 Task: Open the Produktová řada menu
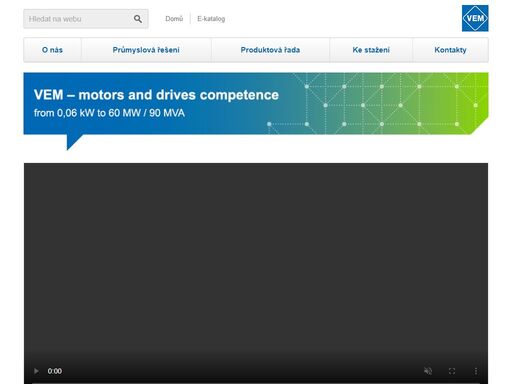(270, 50)
